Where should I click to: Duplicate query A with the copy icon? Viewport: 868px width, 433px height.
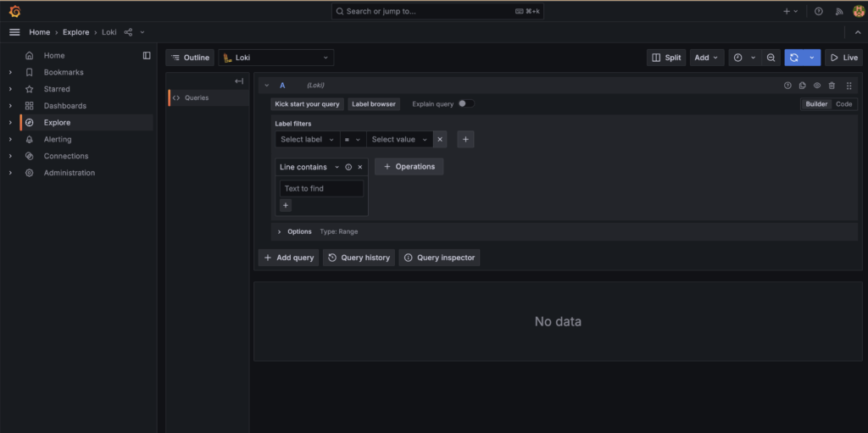(802, 86)
